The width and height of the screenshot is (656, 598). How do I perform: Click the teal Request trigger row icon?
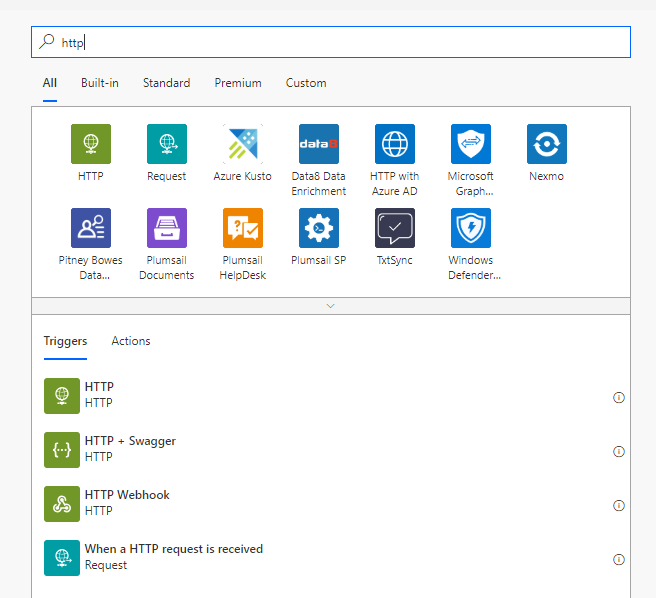(x=62, y=558)
